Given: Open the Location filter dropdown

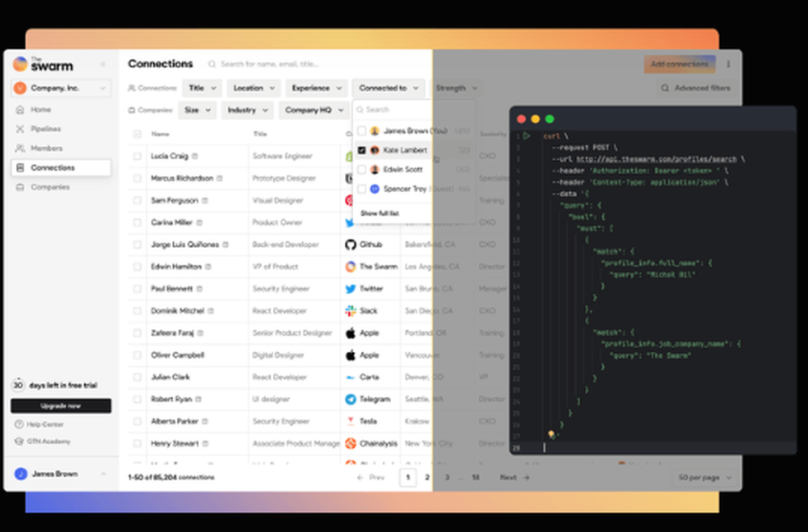Looking at the screenshot, I should pos(254,88).
